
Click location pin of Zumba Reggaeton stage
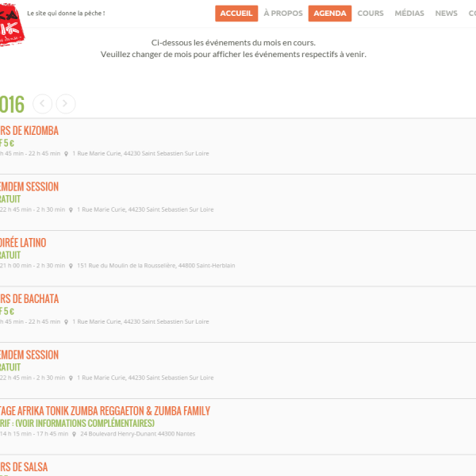point(75,434)
